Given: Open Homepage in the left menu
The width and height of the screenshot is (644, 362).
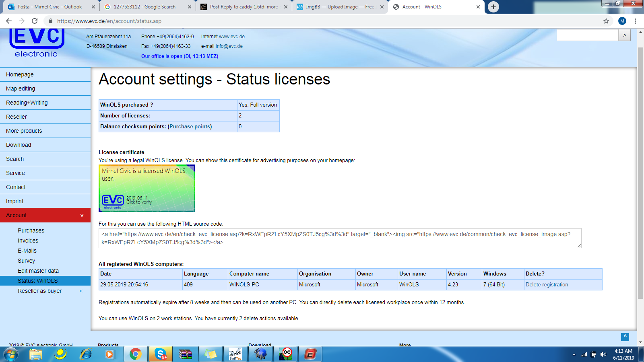Looking at the screenshot, I should click(45, 74).
